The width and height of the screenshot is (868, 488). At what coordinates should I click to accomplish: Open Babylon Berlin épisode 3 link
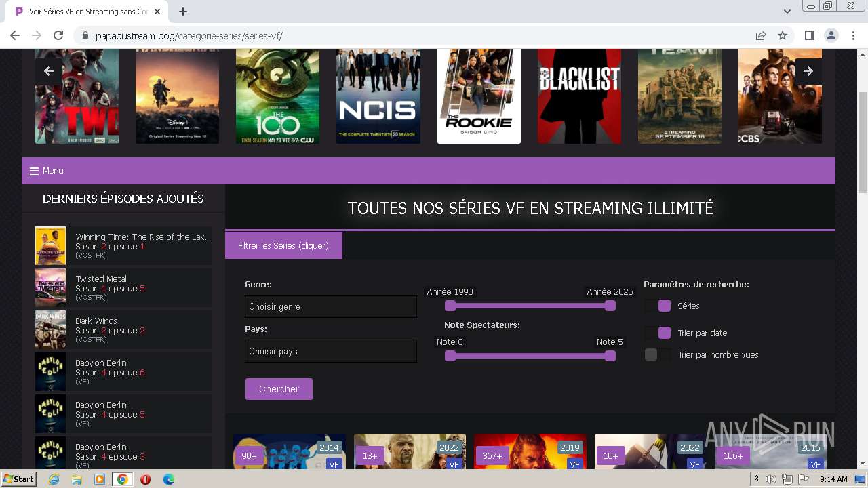(x=123, y=453)
